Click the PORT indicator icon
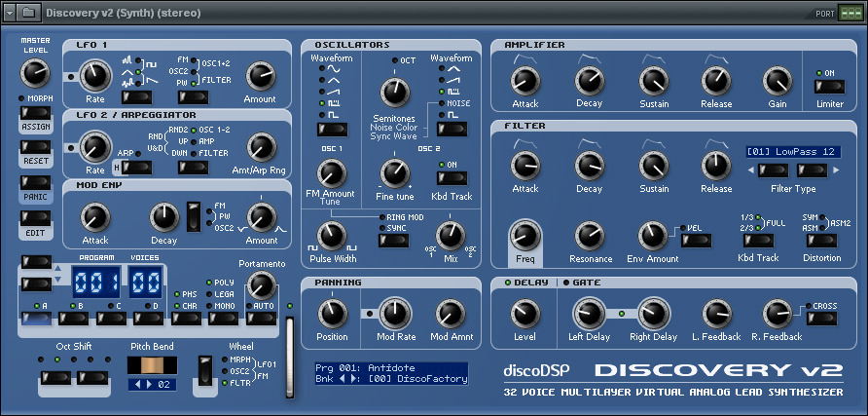The height and width of the screenshot is (416, 868). (850, 13)
